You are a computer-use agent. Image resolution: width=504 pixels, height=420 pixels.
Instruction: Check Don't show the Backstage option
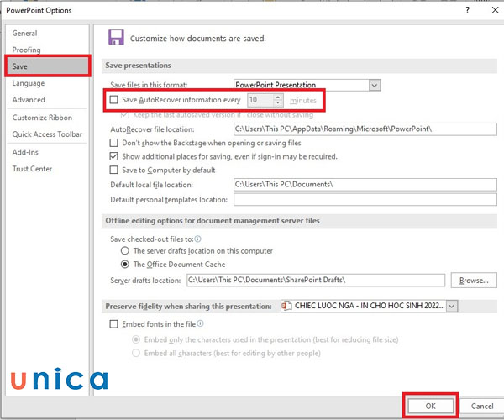(x=113, y=143)
